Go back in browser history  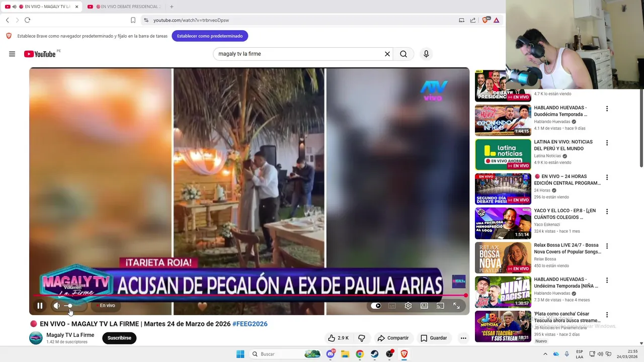(x=7, y=20)
